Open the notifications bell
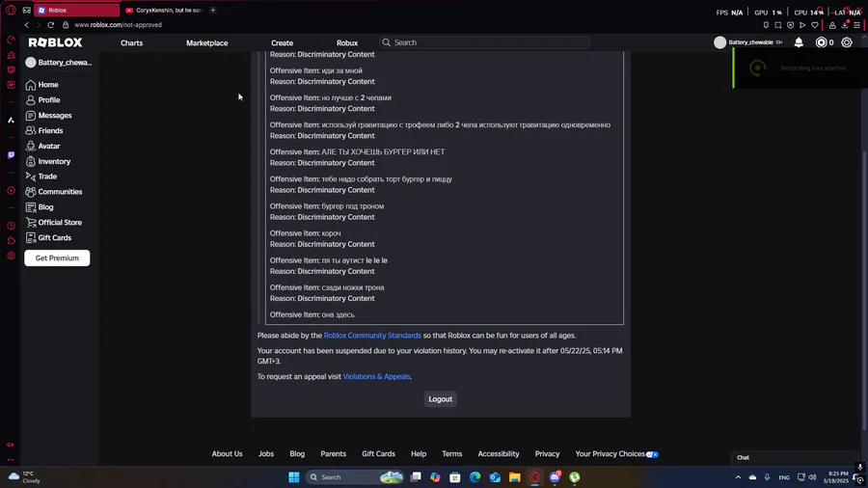 coord(799,42)
